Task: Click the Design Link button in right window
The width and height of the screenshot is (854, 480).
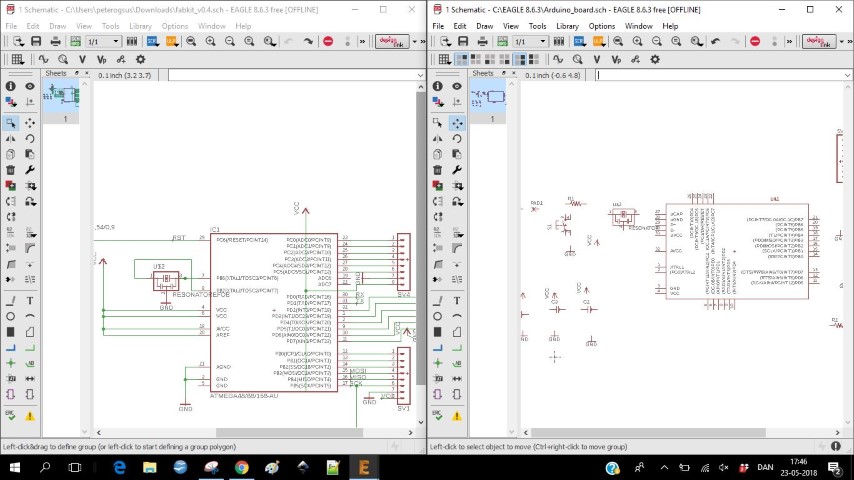Action: click(820, 42)
